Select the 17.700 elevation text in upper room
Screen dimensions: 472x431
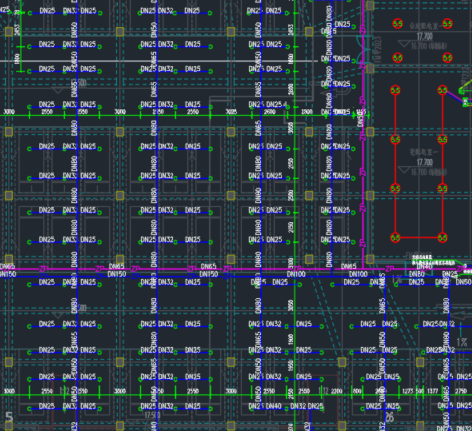425,36
